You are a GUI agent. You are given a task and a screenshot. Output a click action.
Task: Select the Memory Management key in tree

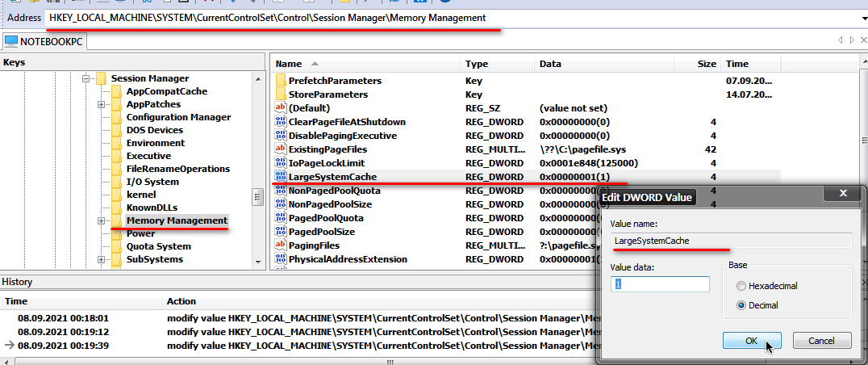pyautogui.click(x=177, y=220)
